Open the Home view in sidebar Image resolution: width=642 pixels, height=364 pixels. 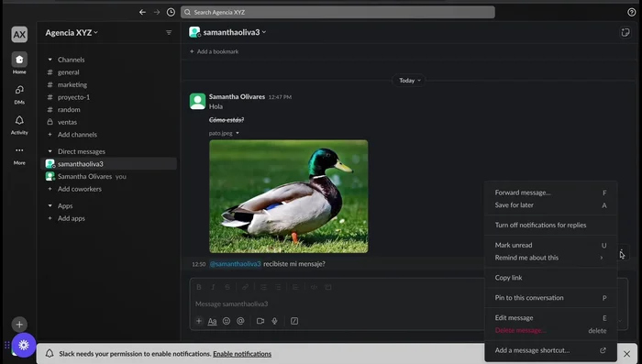19,63
